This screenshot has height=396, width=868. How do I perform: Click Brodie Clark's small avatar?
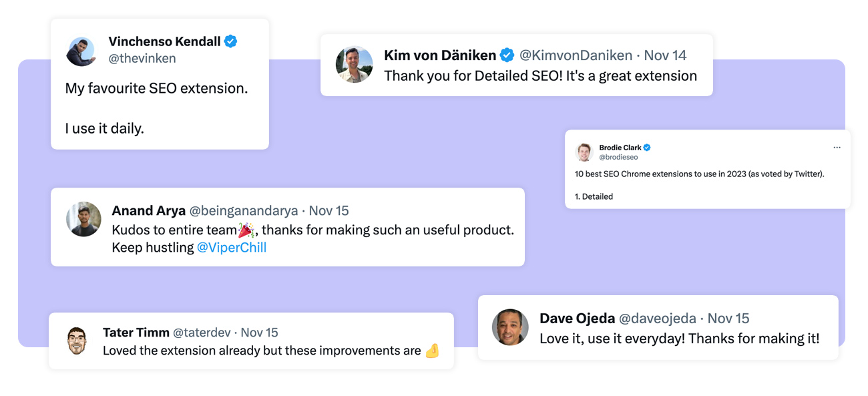pos(584,152)
